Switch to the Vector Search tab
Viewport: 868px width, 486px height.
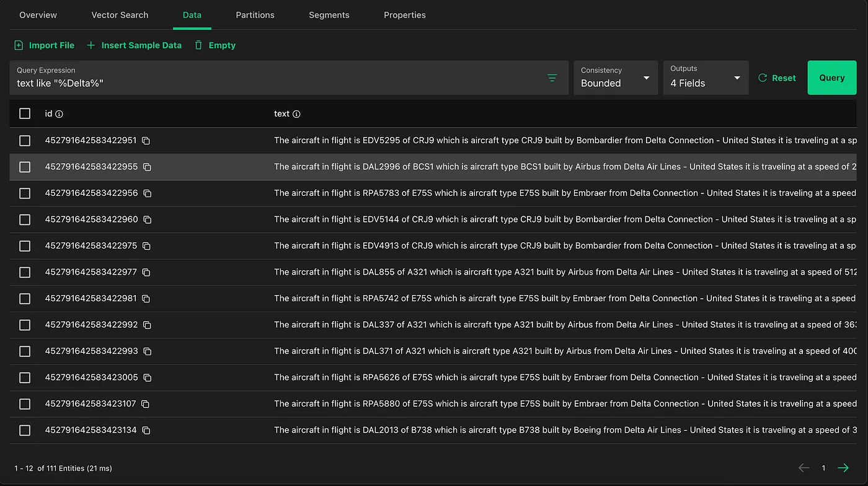tap(120, 15)
